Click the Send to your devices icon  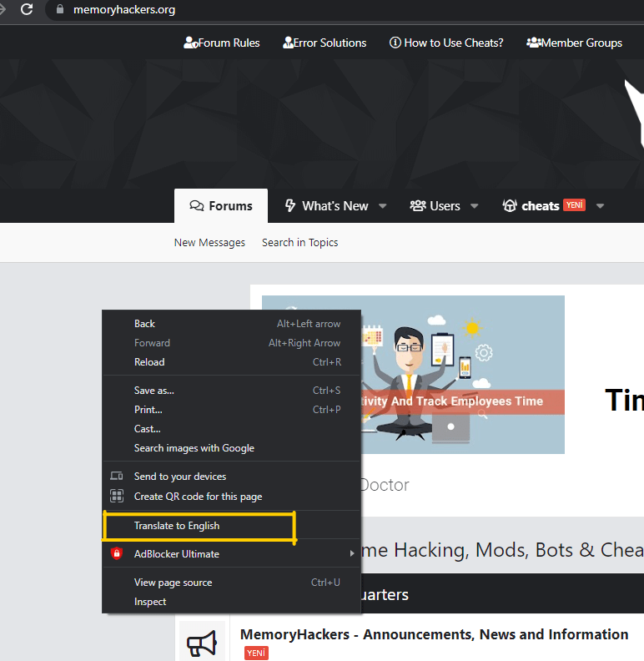117,476
